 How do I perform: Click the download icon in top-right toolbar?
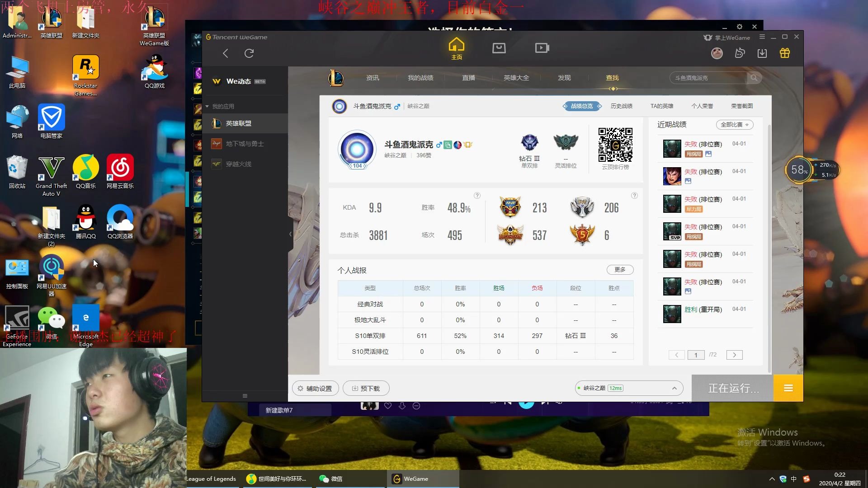point(763,53)
